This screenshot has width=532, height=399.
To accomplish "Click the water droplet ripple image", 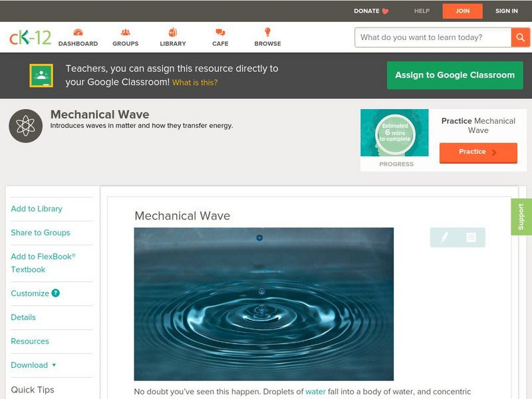I will pyautogui.click(x=264, y=304).
